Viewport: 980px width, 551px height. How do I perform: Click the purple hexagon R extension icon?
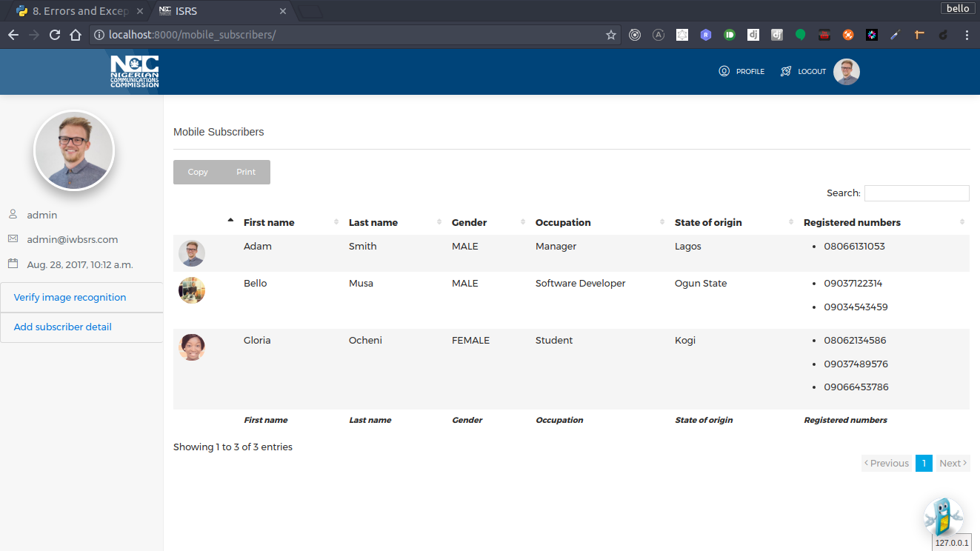tap(706, 35)
